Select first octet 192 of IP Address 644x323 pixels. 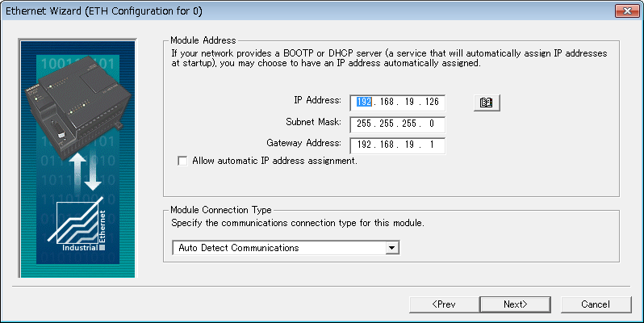coord(363,103)
